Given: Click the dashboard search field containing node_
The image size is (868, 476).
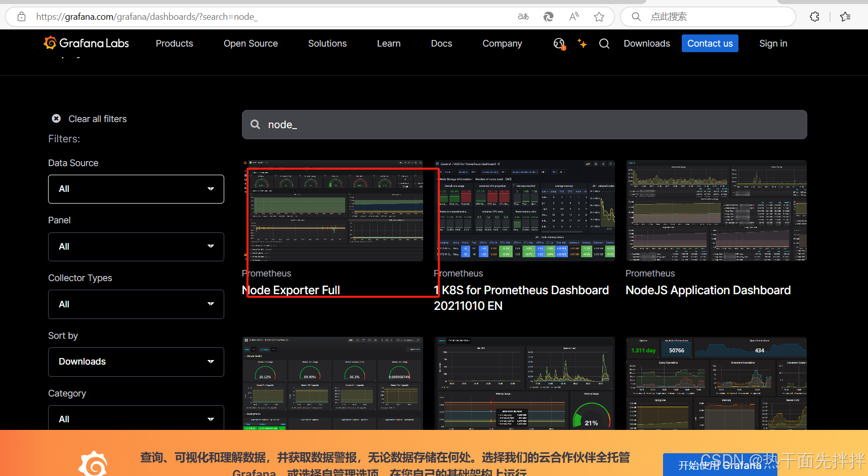Looking at the screenshot, I should (524, 125).
